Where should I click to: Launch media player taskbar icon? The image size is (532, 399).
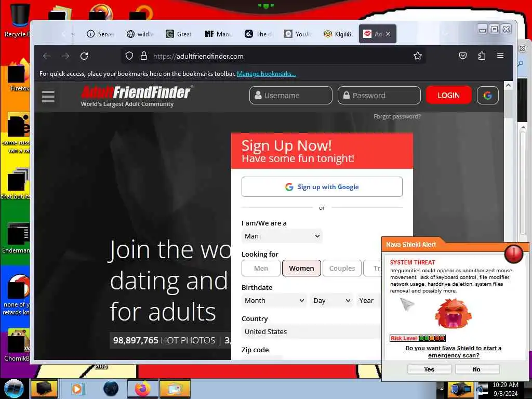click(x=77, y=389)
